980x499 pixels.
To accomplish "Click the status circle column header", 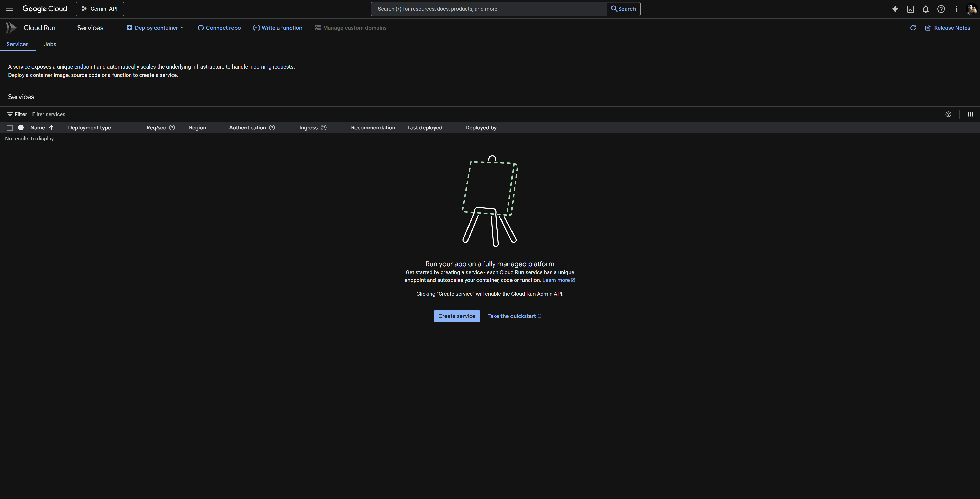I will coord(21,127).
